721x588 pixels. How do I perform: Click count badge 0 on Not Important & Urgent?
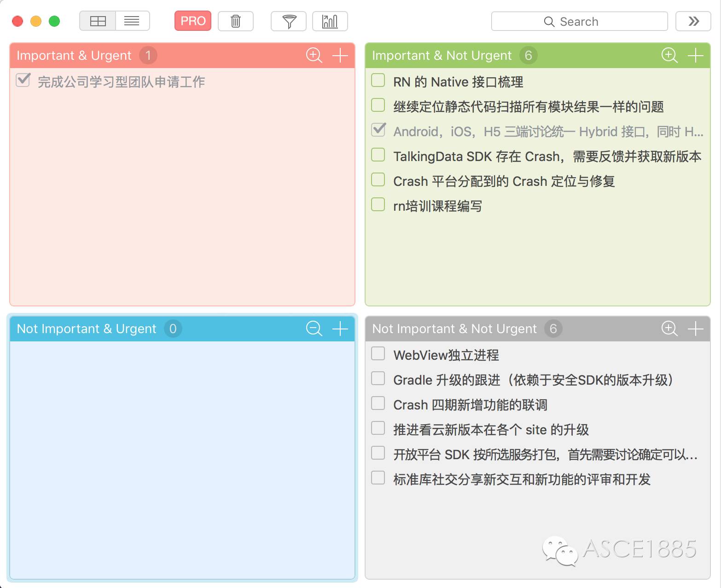coord(173,329)
